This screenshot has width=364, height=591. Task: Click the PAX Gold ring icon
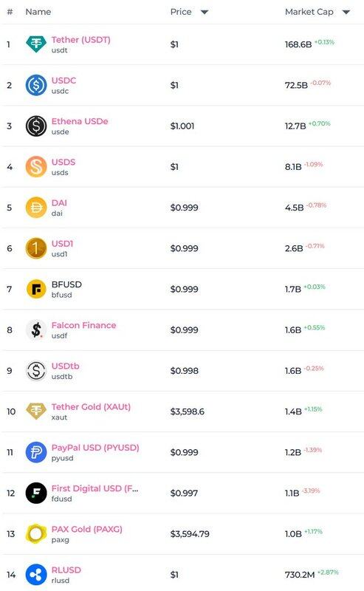[36, 533]
